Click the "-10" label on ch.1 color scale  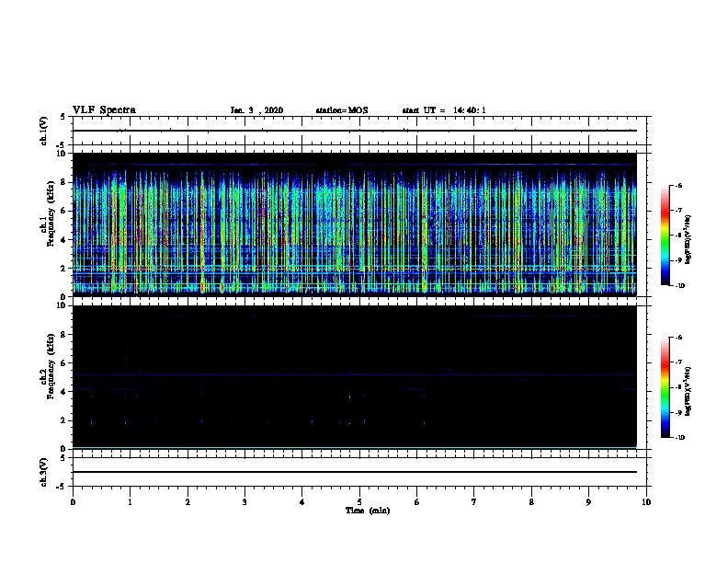click(x=679, y=286)
